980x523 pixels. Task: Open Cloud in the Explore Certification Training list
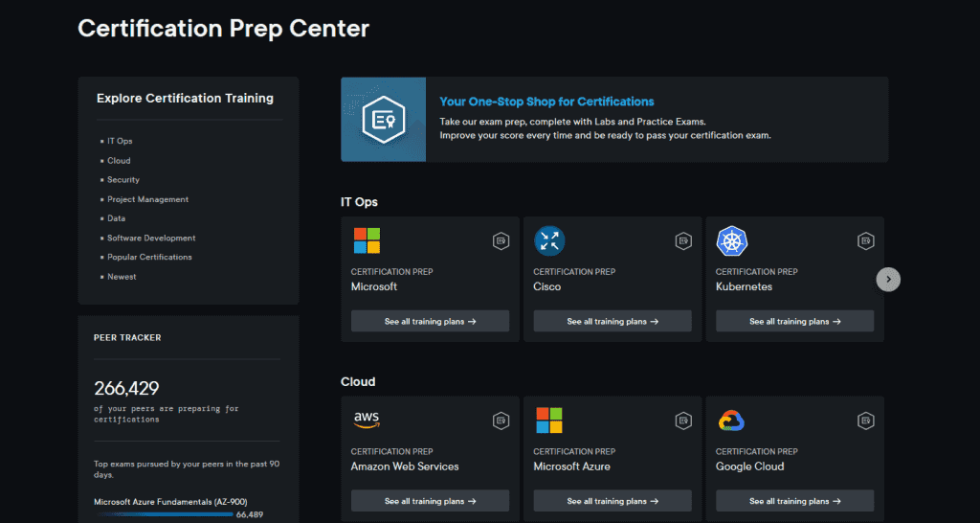[119, 161]
